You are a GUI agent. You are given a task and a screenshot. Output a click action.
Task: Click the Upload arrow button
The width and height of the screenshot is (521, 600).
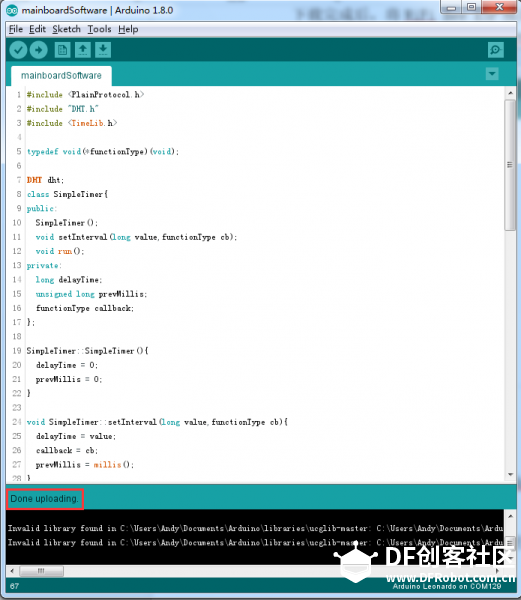[x=39, y=50]
